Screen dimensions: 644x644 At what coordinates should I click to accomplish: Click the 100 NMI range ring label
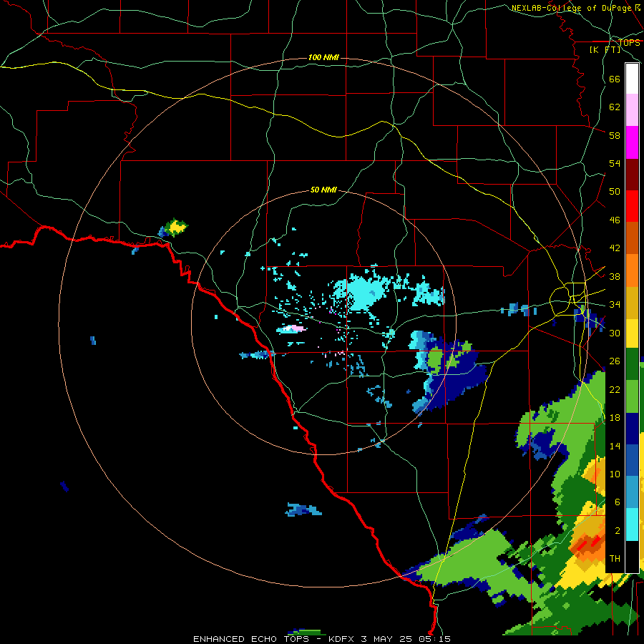click(323, 57)
